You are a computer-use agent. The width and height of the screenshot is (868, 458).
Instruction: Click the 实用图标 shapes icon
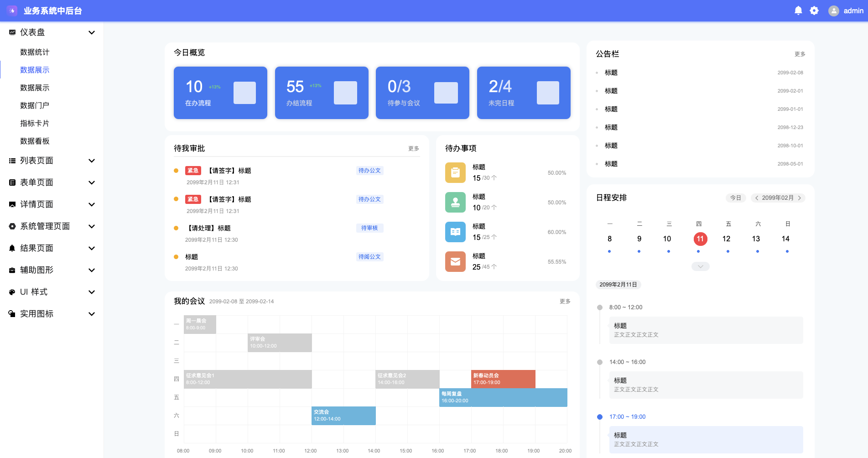12,314
